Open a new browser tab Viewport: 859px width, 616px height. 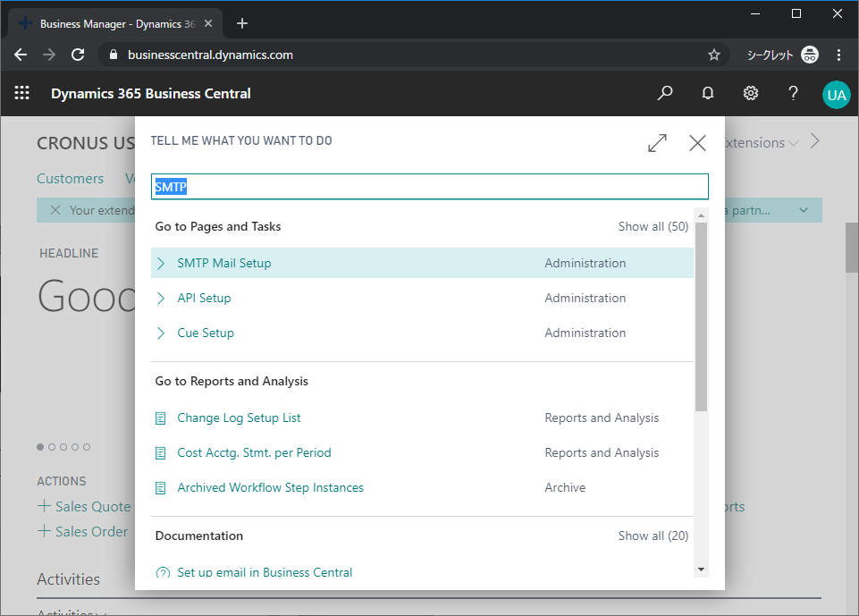pos(242,23)
